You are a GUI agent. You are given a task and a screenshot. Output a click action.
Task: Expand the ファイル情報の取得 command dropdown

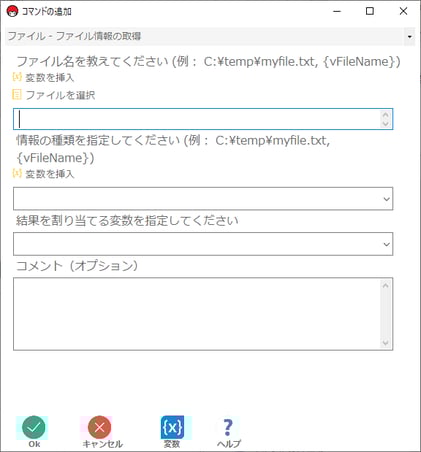click(409, 36)
